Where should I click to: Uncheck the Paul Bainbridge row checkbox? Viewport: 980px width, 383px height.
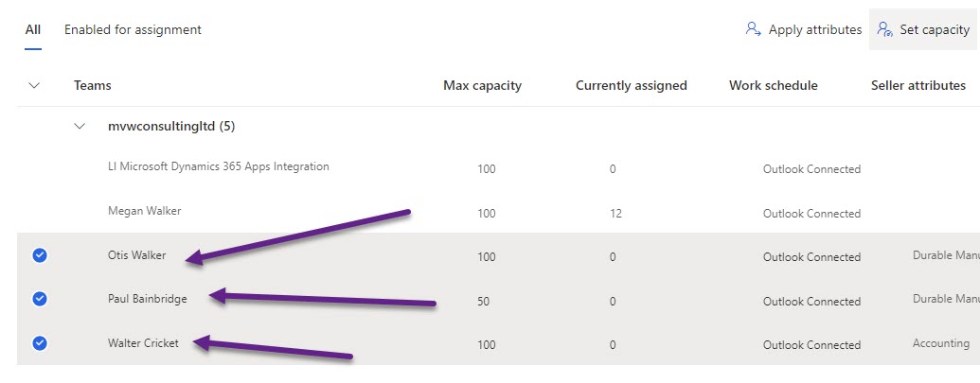click(x=40, y=299)
